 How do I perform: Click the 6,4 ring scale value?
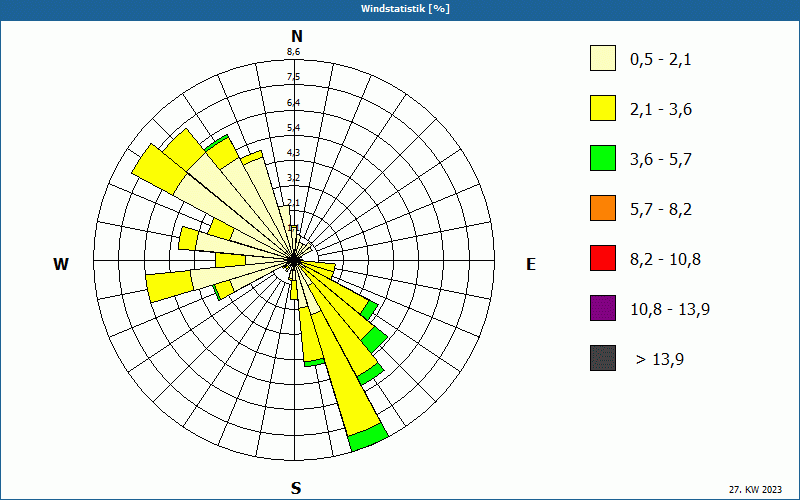[293, 103]
